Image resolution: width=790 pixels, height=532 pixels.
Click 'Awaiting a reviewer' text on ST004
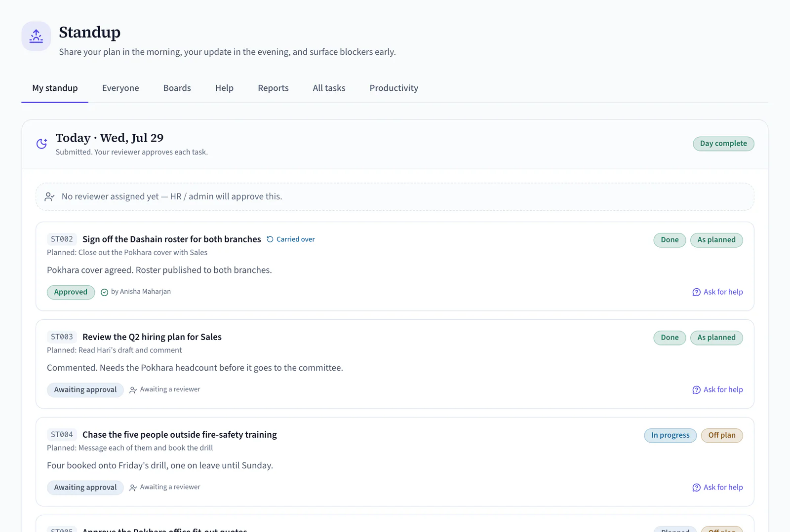tap(170, 487)
